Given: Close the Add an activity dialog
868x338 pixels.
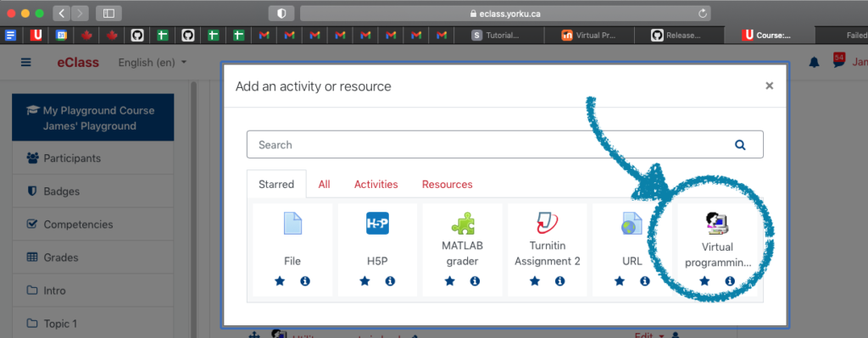Looking at the screenshot, I should 769,86.
